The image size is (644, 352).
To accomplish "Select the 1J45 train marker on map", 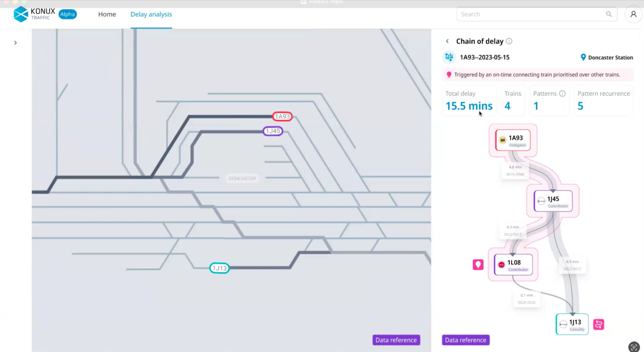I will pos(273,131).
